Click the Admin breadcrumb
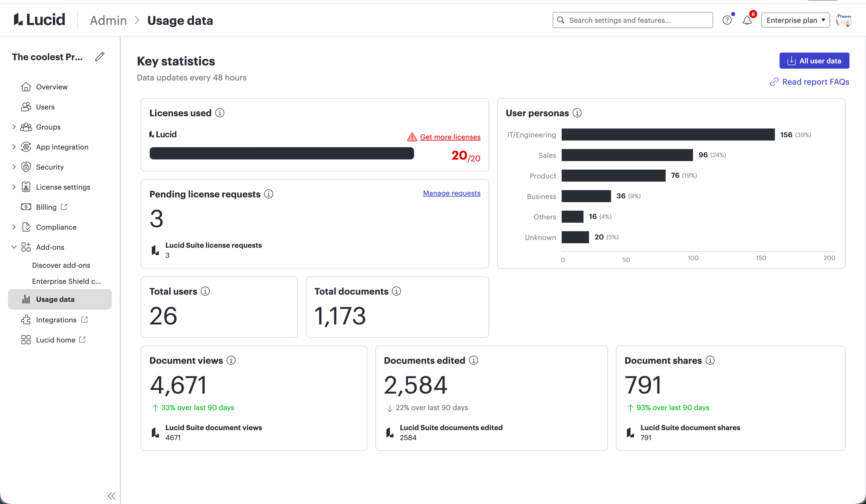The image size is (866, 504). click(x=108, y=20)
